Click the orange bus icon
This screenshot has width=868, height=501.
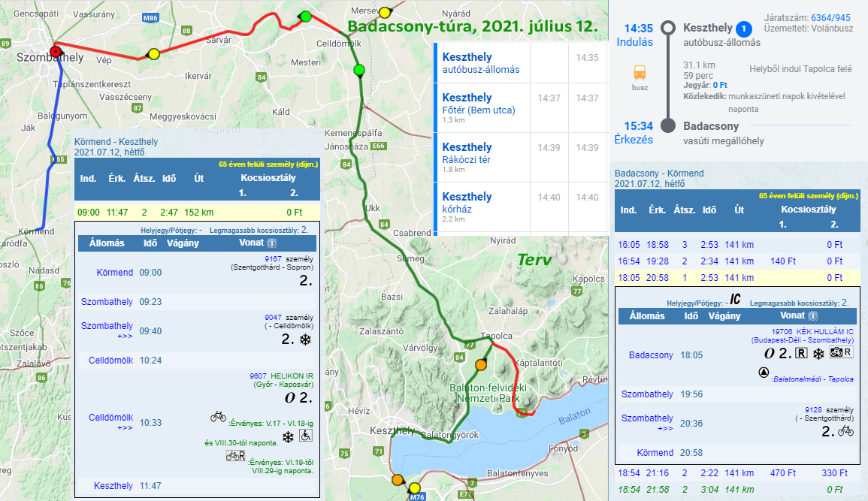[x=640, y=74]
